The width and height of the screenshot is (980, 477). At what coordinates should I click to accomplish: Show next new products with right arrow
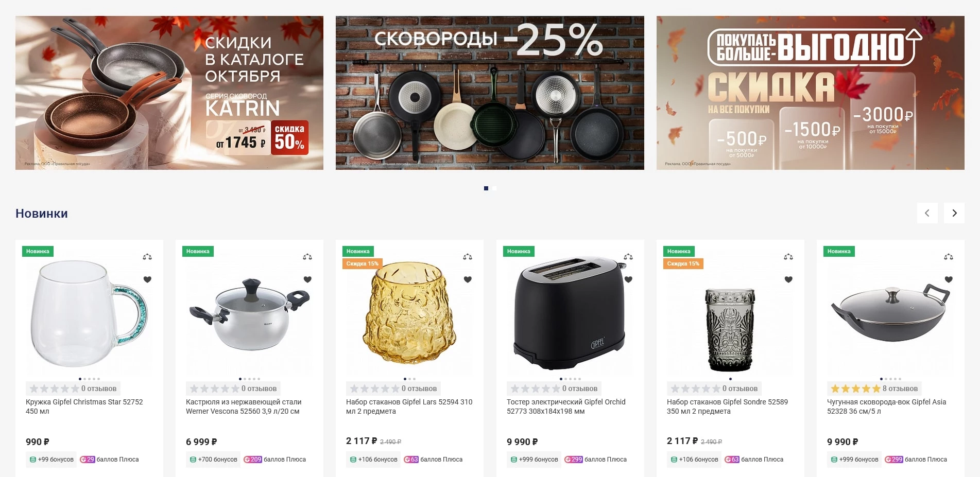coord(954,213)
